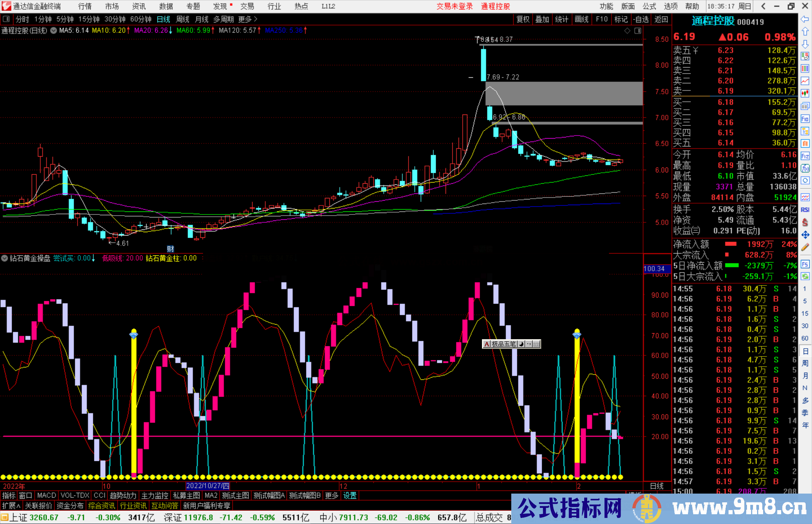The image size is (812, 524).
Task: Click the trend line chart sidebar icon
Action: pos(805,81)
